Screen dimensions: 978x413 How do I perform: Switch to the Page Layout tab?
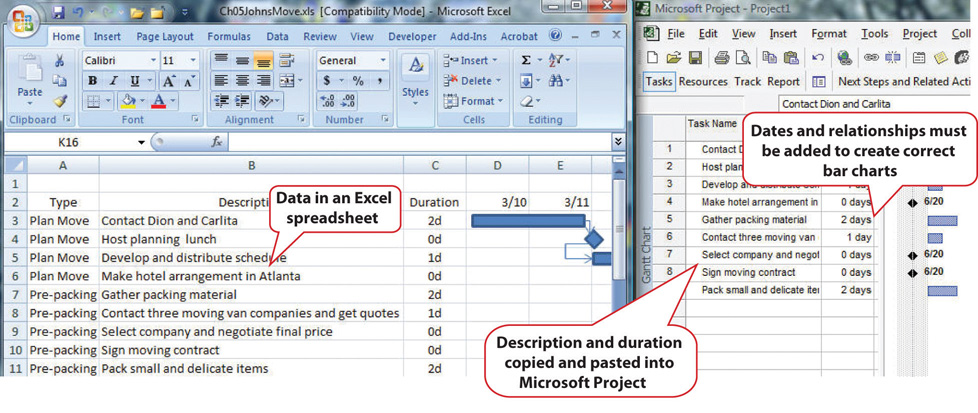coord(165,37)
